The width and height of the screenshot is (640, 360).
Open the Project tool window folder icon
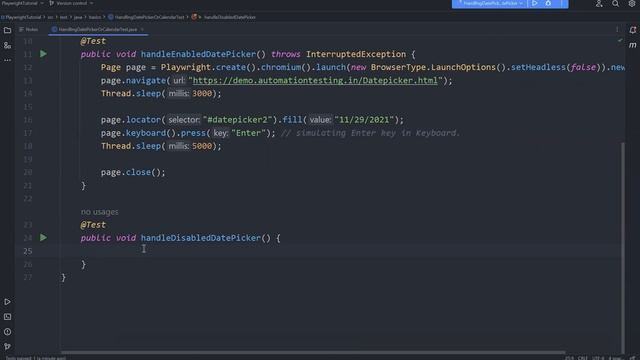[x=7, y=30]
